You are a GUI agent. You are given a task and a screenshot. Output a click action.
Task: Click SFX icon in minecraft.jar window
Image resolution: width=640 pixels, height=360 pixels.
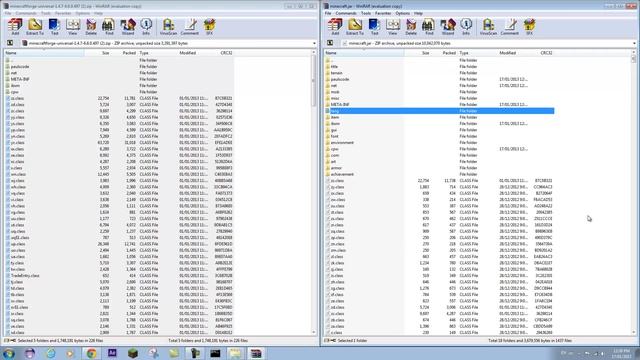[529, 27]
